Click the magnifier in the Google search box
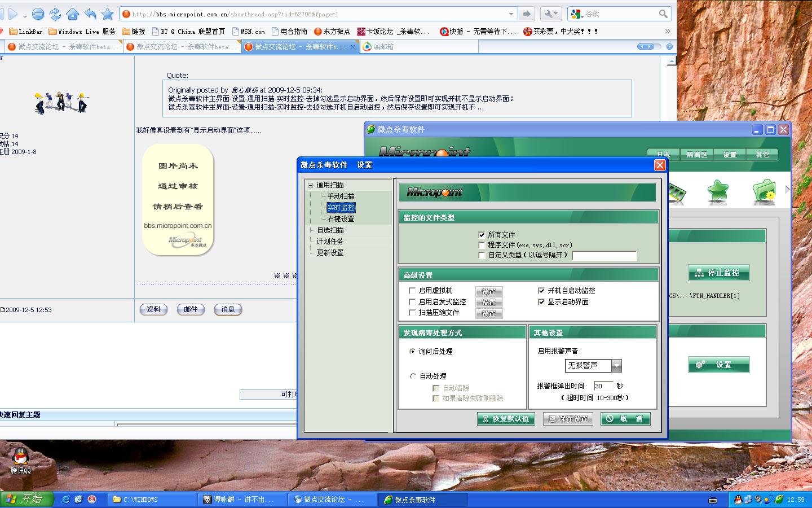The image size is (812, 508). click(664, 14)
